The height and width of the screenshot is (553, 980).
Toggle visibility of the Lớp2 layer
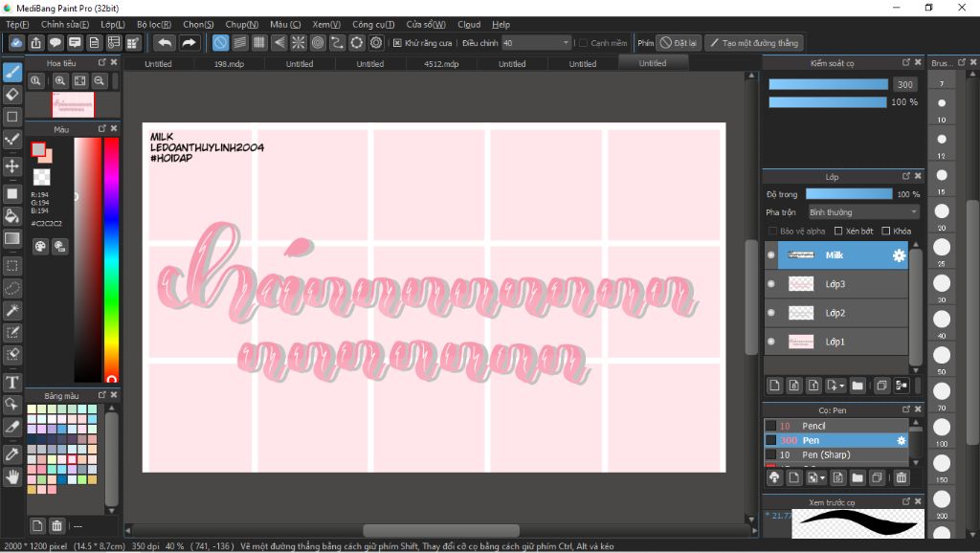click(x=770, y=313)
